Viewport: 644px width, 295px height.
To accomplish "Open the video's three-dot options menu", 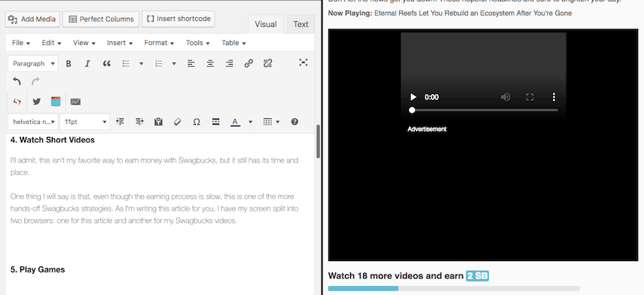I will 554,97.
